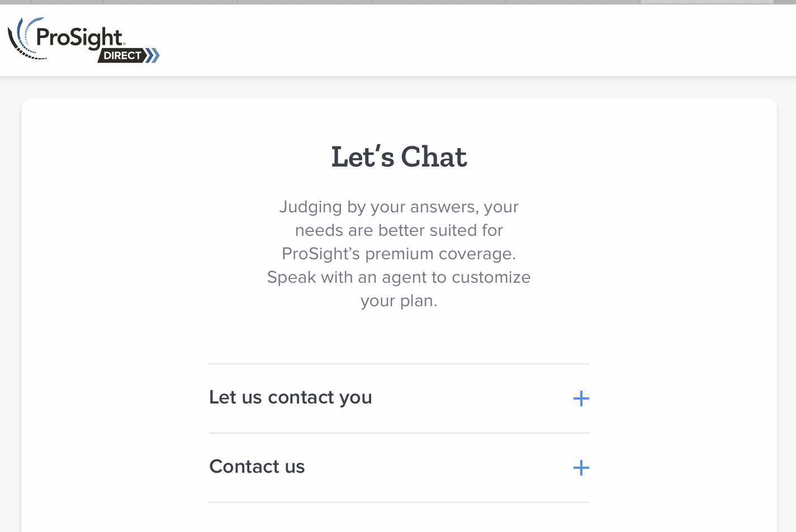Select the lighter active tab in the top strip
Screen dimensions: 796x532
tap(707, 2)
